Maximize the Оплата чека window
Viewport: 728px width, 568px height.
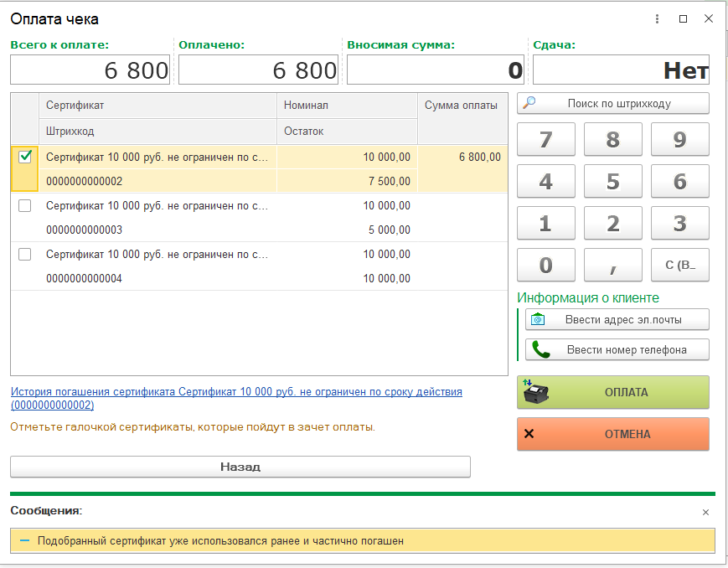tap(683, 19)
